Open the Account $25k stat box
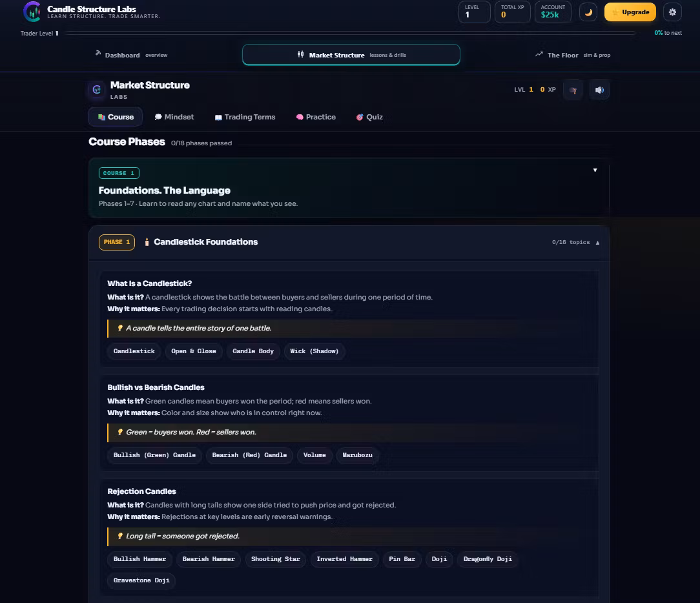Image resolution: width=700 pixels, height=603 pixels. point(553,12)
